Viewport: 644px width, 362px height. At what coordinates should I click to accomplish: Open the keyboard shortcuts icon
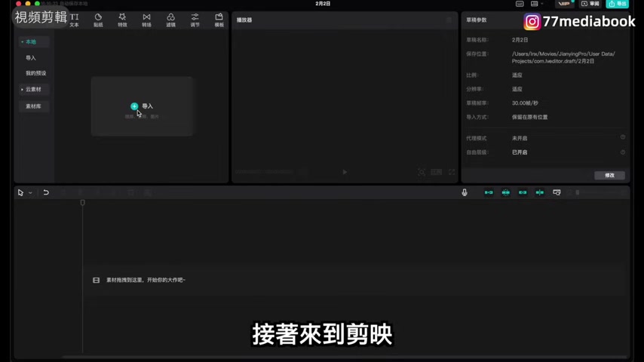tap(520, 4)
